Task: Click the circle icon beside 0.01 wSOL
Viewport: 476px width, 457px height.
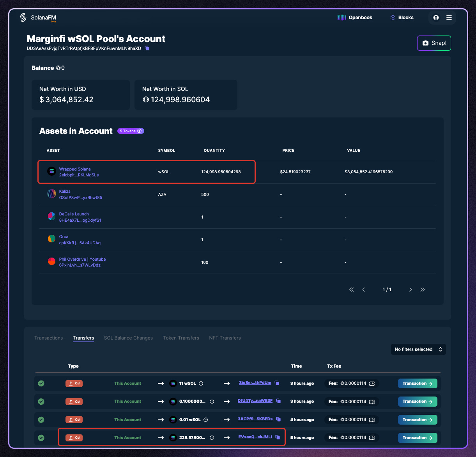Action: click(x=206, y=420)
